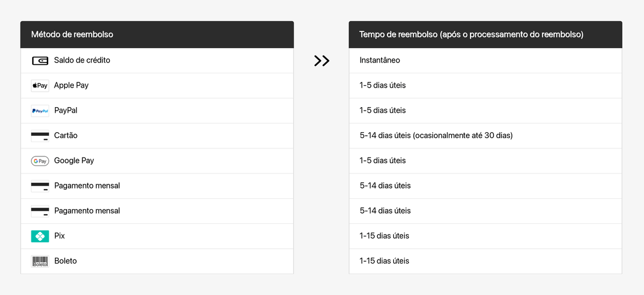Click the Google Pay logo icon
The image size is (644, 295).
coord(40,161)
